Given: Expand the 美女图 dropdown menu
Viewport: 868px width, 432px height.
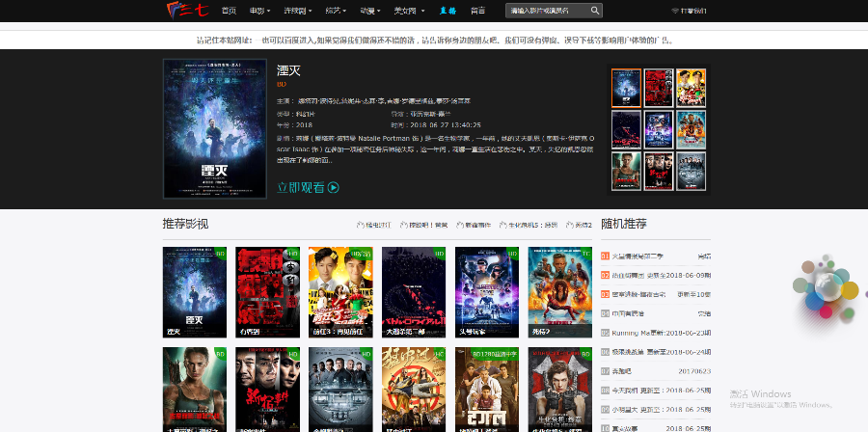Looking at the screenshot, I should tap(409, 11).
